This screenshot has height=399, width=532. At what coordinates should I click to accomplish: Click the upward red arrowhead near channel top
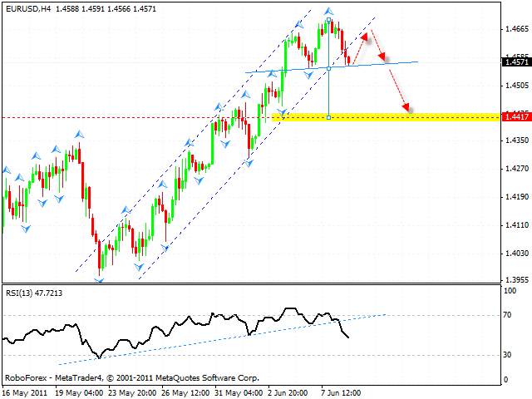pyautogui.click(x=363, y=37)
